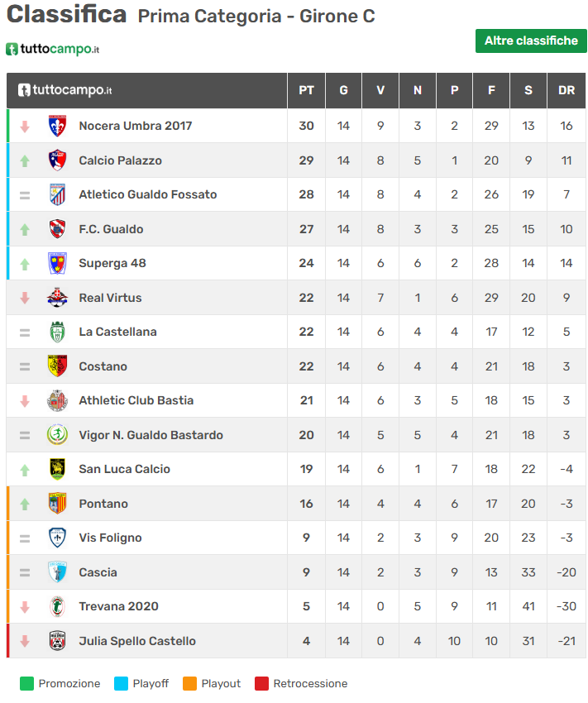Image resolution: width=588 pixels, height=703 pixels.
Task: Select the Athletic Club Bastia team name
Action: coord(136,400)
